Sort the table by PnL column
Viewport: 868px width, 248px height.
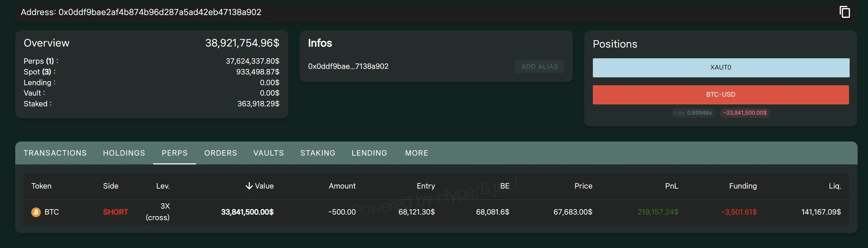(x=672, y=186)
